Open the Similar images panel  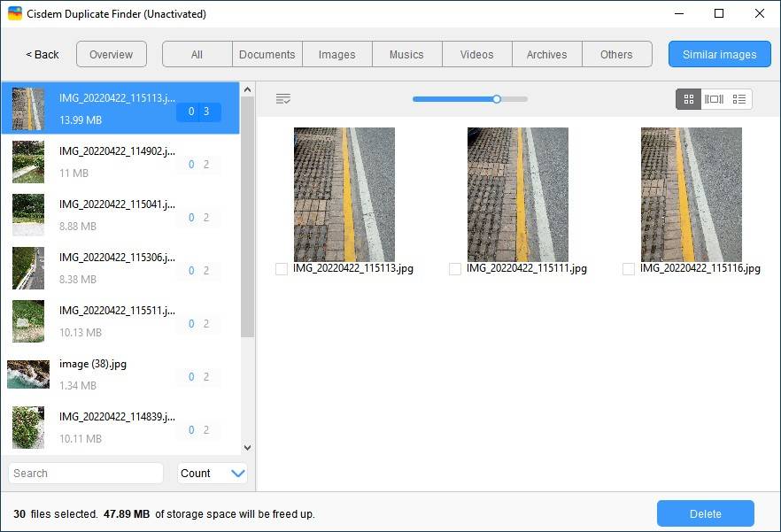[719, 54]
